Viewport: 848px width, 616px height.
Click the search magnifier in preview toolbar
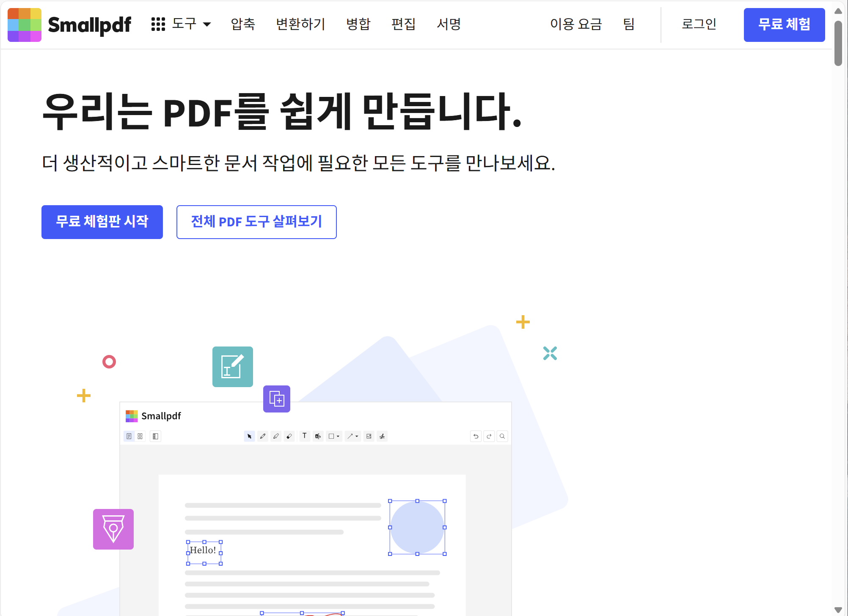pos(502,436)
